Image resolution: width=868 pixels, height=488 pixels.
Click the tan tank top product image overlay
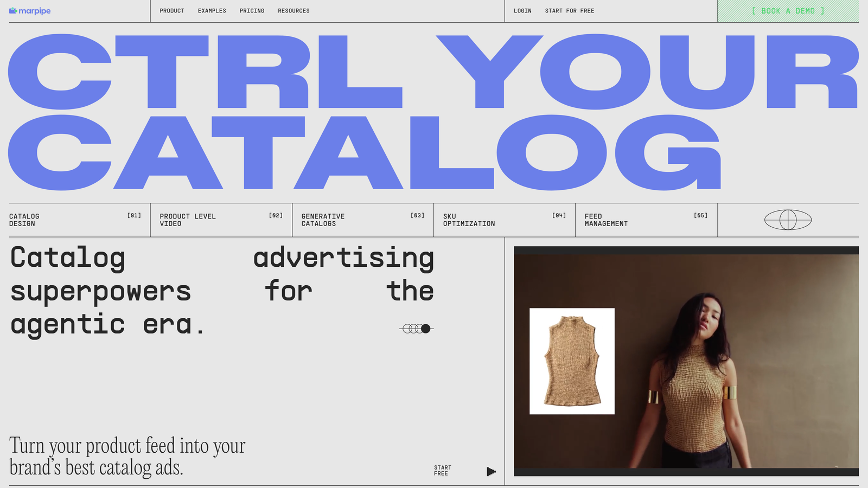[x=571, y=361]
